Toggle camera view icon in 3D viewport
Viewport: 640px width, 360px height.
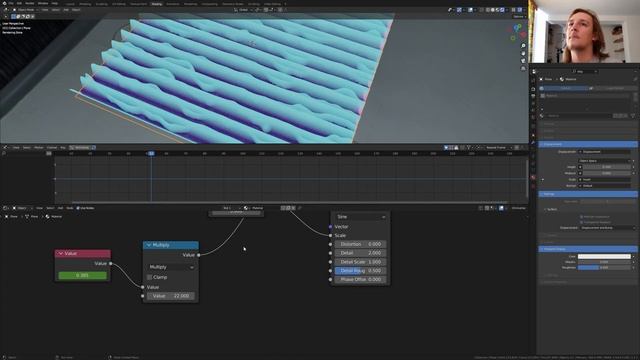point(523,61)
